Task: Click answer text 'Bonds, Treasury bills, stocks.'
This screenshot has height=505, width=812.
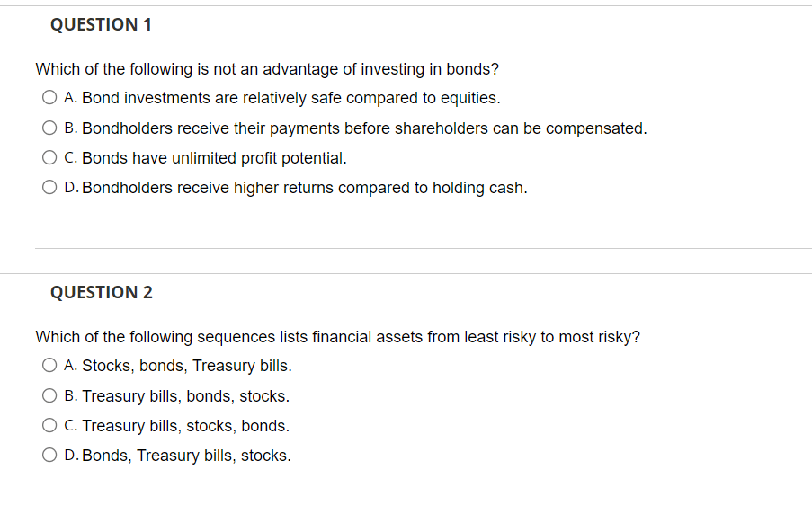Action: click(x=186, y=456)
